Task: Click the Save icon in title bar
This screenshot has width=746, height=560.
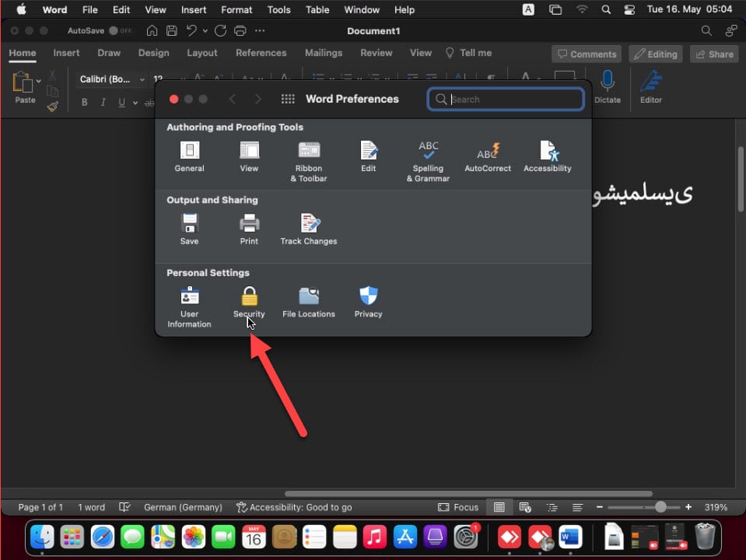Action: coord(172,31)
